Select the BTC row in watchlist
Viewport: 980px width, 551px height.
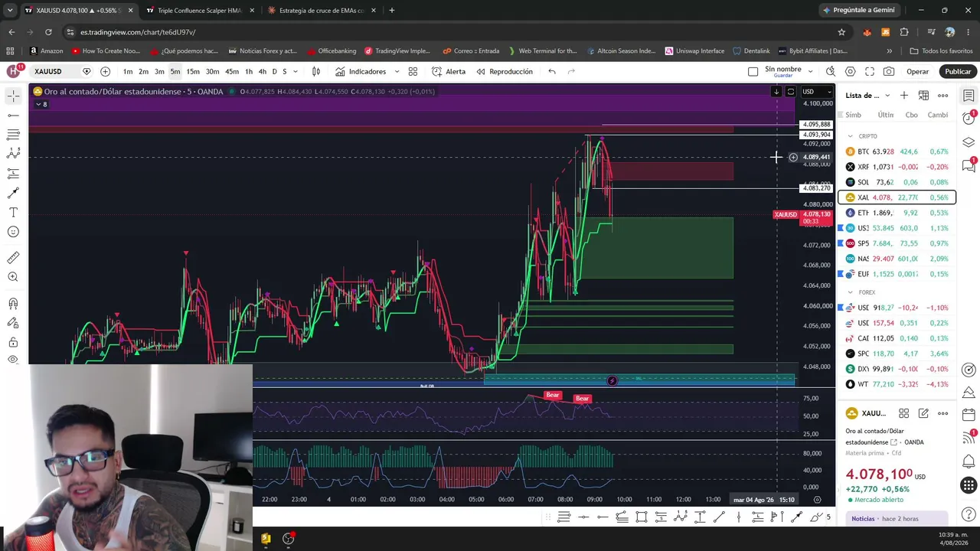point(897,152)
